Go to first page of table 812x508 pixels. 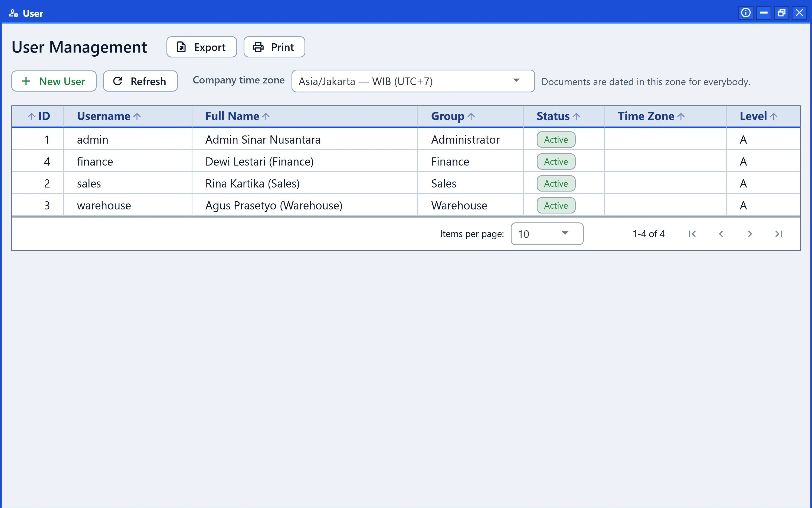[x=692, y=234]
